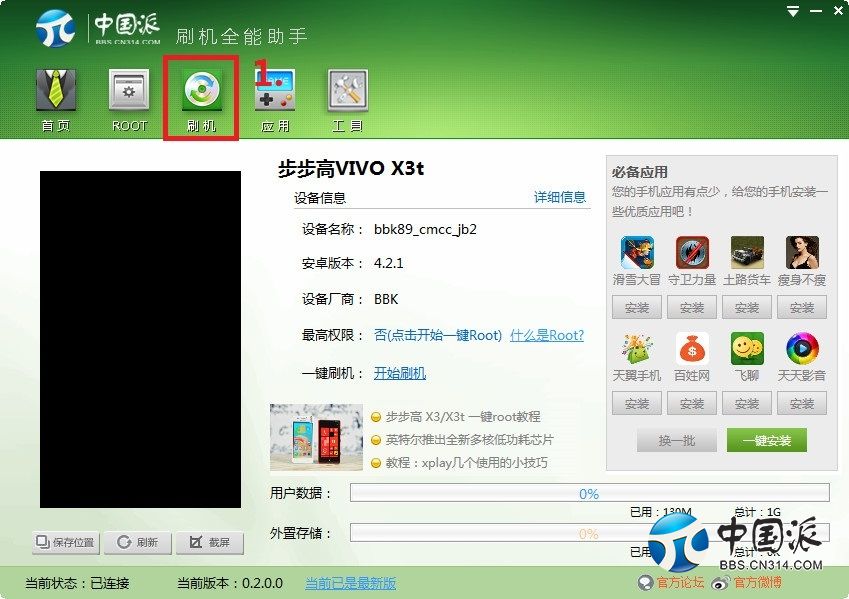Select the Android version 4.2.1 value
849x599 pixels.
[388, 264]
